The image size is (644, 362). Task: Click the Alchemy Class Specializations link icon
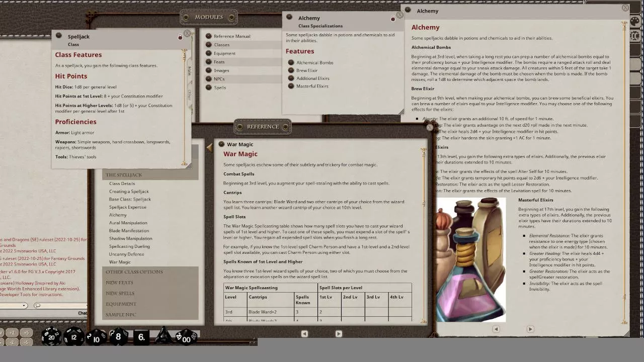(289, 17)
